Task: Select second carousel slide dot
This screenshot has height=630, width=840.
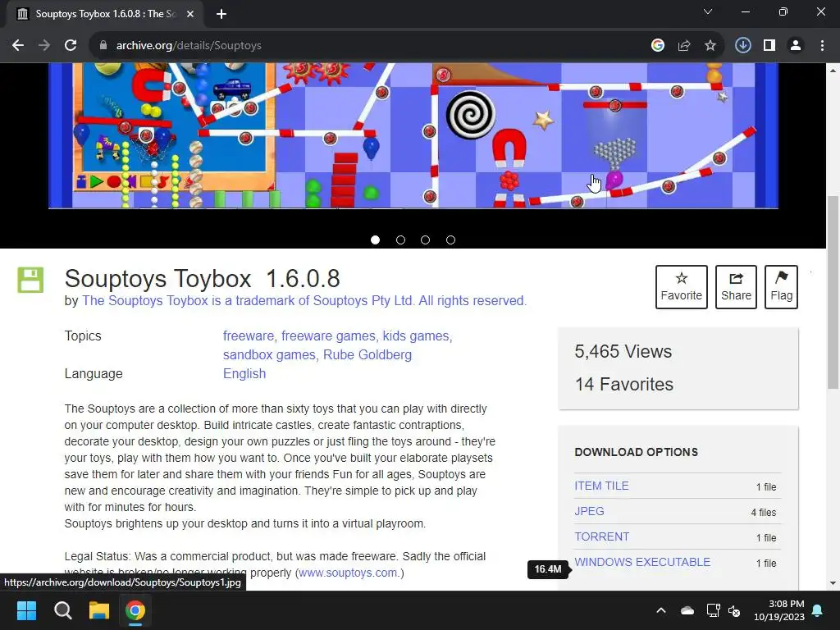Action: [400, 240]
